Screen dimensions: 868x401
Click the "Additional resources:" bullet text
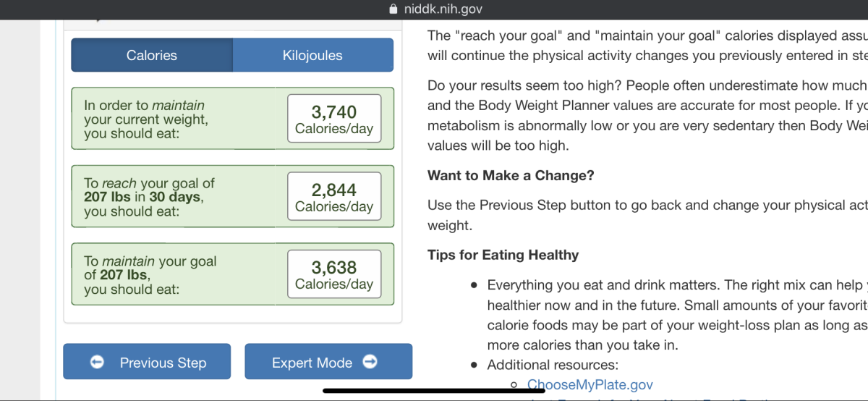tap(553, 365)
